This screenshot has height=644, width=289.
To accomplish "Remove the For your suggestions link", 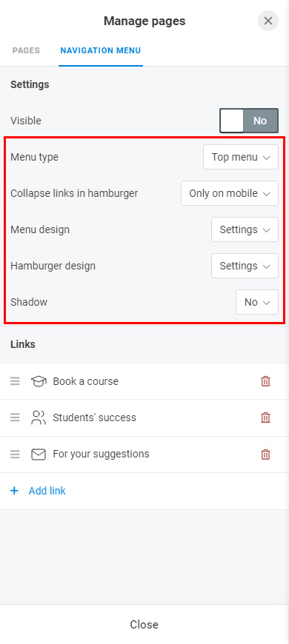I will [x=265, y=455].
